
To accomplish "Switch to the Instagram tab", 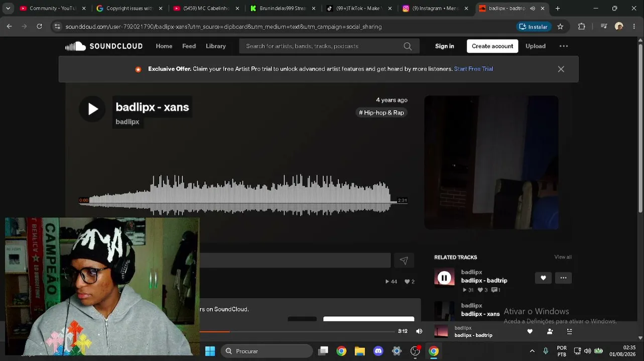I will (436, 9).
